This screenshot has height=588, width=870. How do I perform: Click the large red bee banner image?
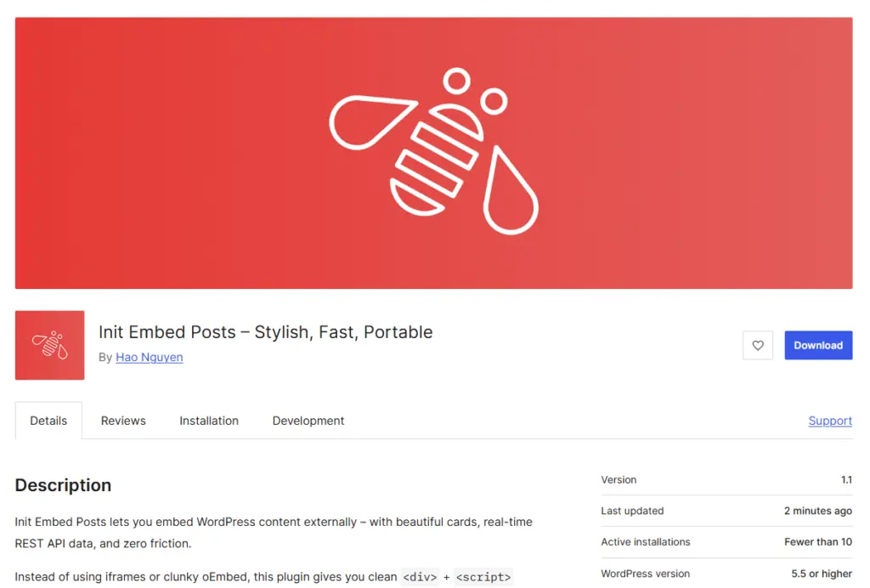pyautogui.click(x=434, y=153)
